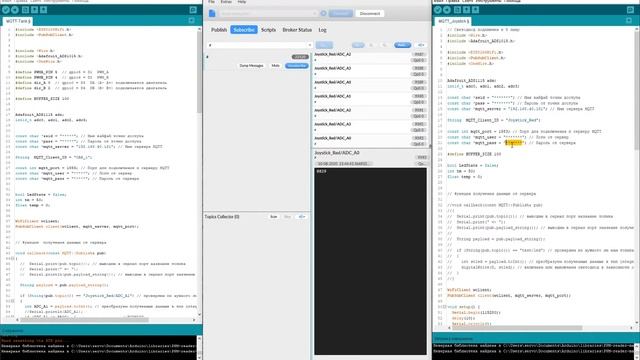The image size is (640, 360).
Task: Click the black message payload viewer area
Action: click(370, 260)
